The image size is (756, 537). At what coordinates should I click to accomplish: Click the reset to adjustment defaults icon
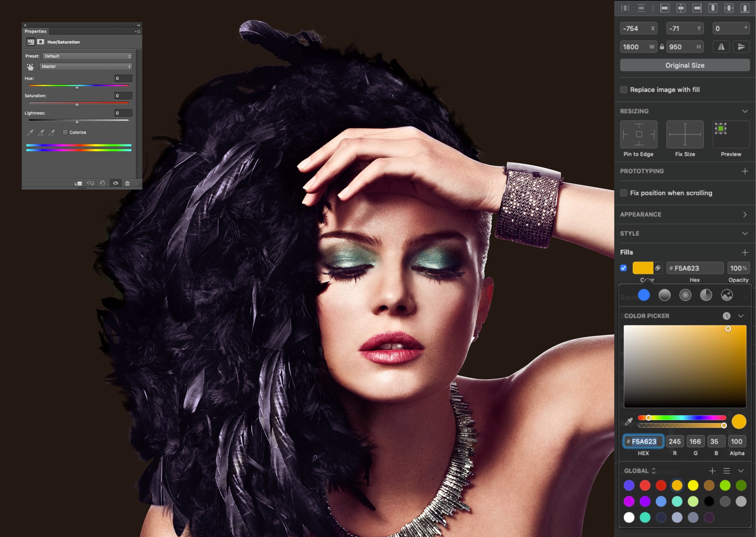coord(103,183)
